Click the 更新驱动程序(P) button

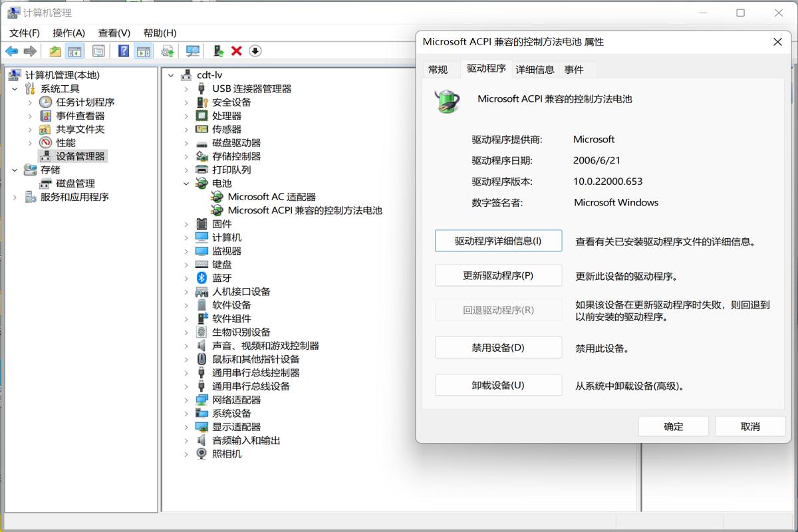pyautogui.click(x=498, y=275)
